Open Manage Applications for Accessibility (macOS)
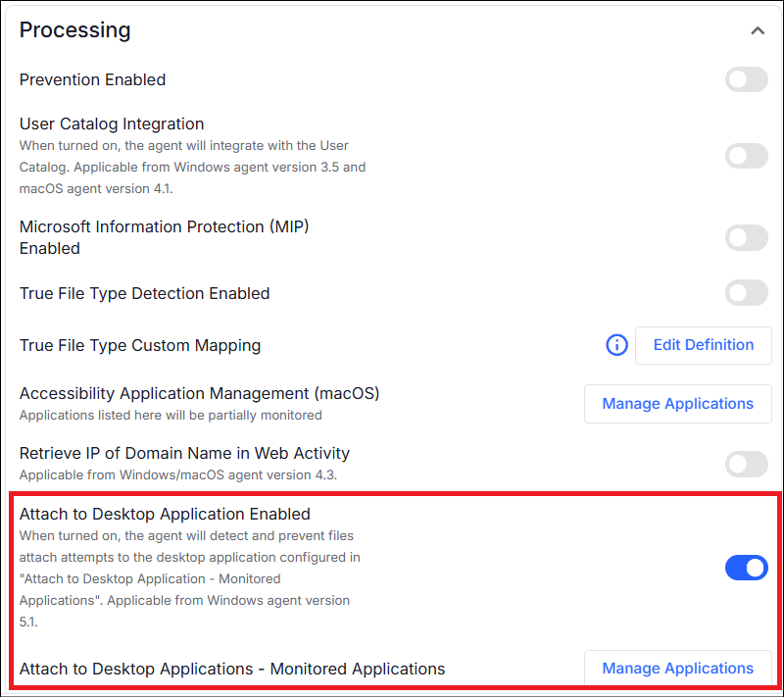The image size is (784, 697). tap(677, 404)
